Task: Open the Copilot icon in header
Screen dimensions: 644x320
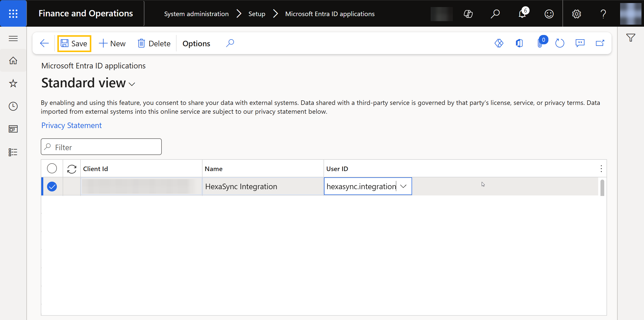Action: point(468,14)
